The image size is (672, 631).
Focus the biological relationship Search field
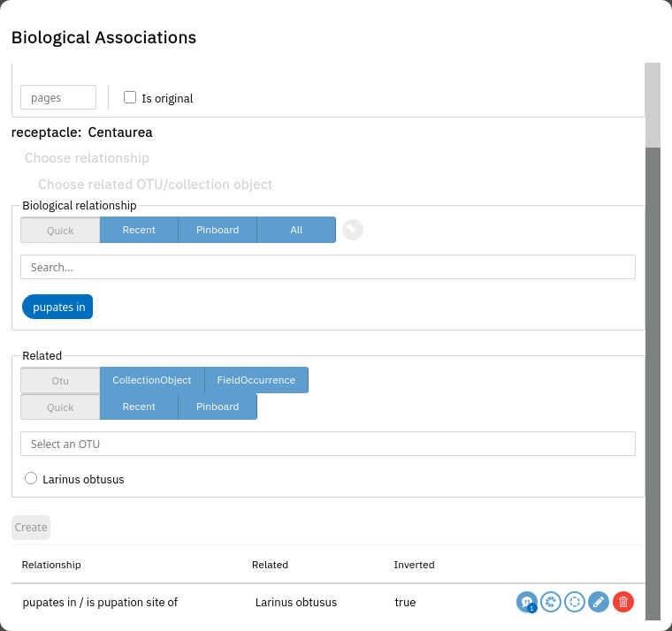pos(327,267)
